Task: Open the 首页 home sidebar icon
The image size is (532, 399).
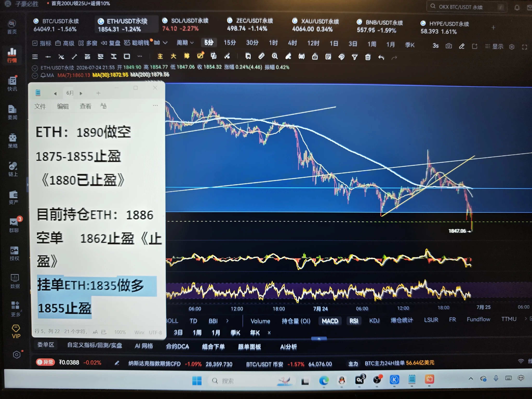Action: pyautogui.click(x=12, y=27)
